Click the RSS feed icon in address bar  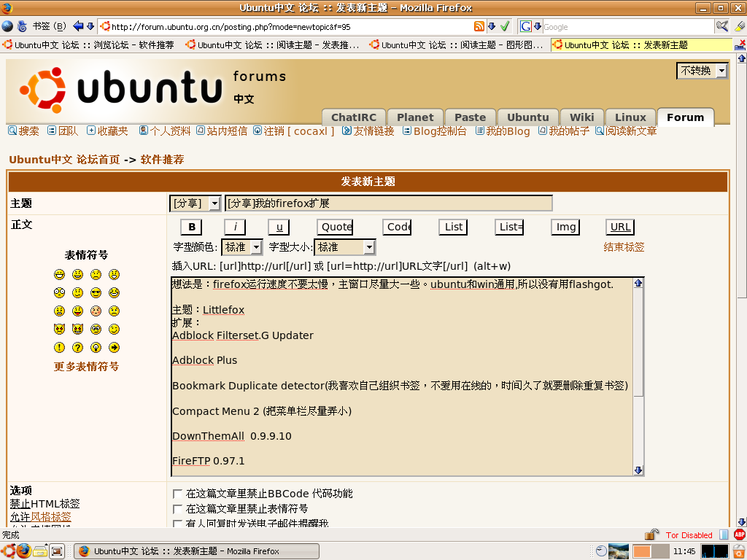(x=479, y=26)
